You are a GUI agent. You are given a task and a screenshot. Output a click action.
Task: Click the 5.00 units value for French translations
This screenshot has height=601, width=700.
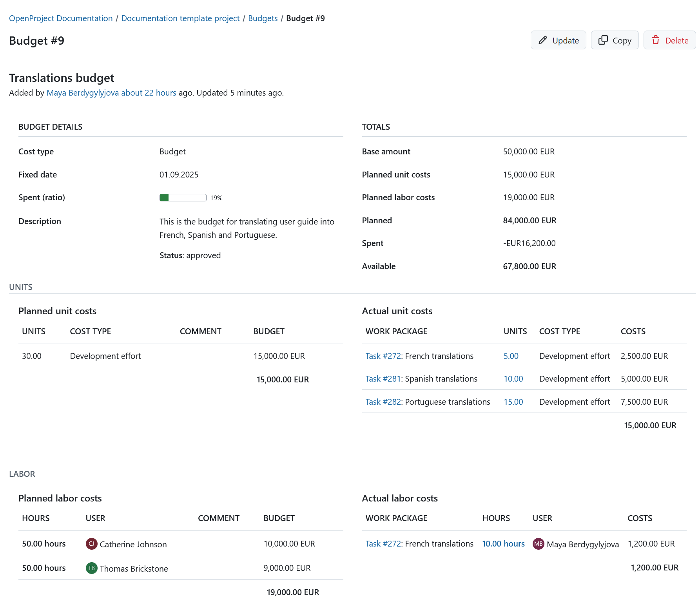point(511,356)
